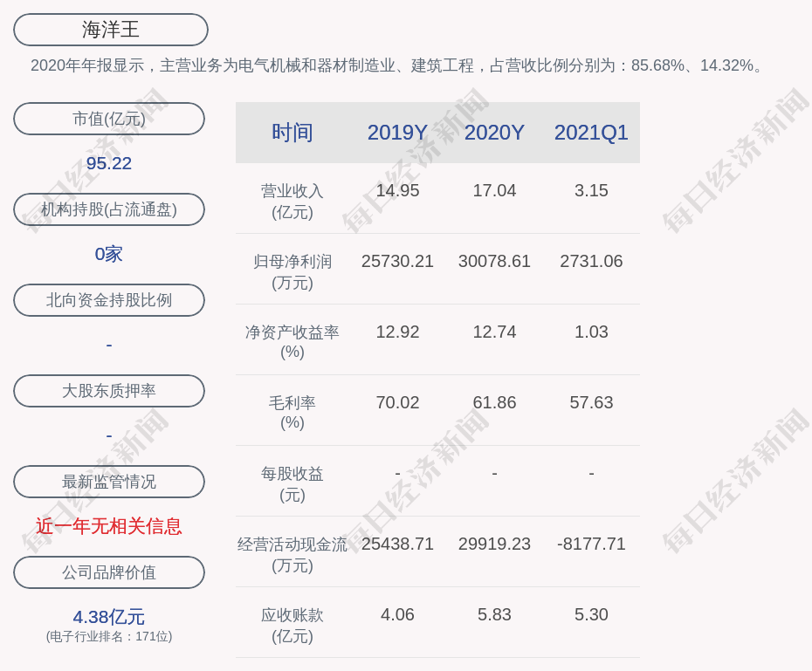The image size is (812, 671).
Task: Click the 机构持股(占流通盘) label pill
Action: click(x=109, y=209)
